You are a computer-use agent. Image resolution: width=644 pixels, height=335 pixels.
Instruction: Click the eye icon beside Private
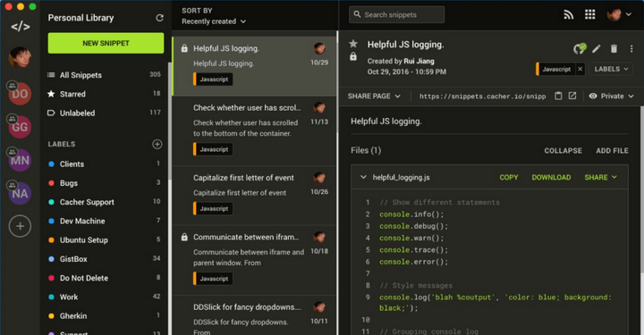pyautogui.click(x=593, y=96)
